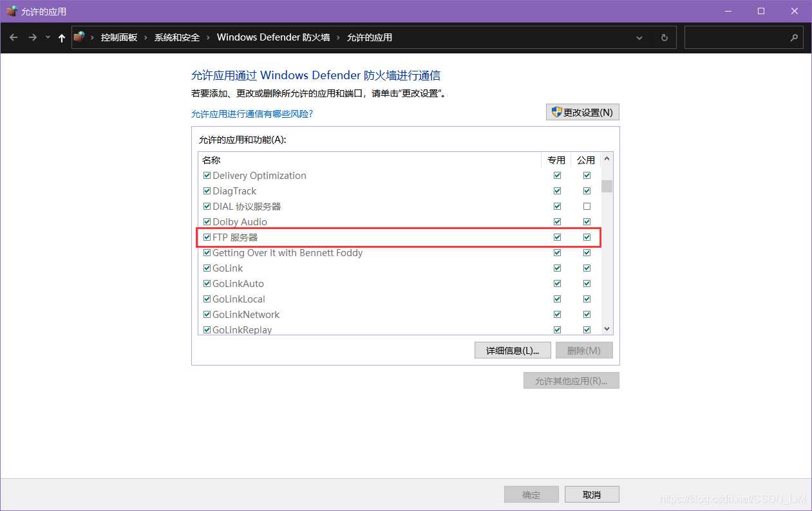Toggle the DiagTrack name checkbox
The width and height of the screenshot is (812, 511).
click(x=207, y=190)
